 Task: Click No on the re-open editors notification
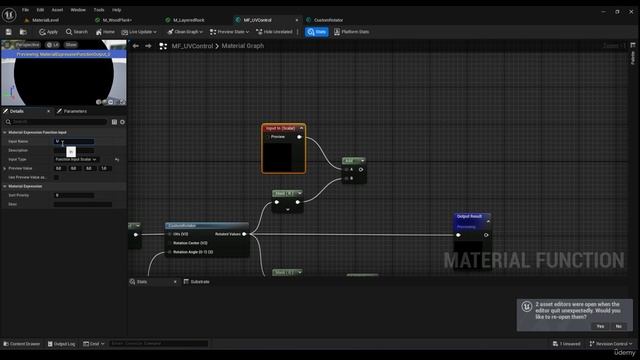(x=619, y=326)
